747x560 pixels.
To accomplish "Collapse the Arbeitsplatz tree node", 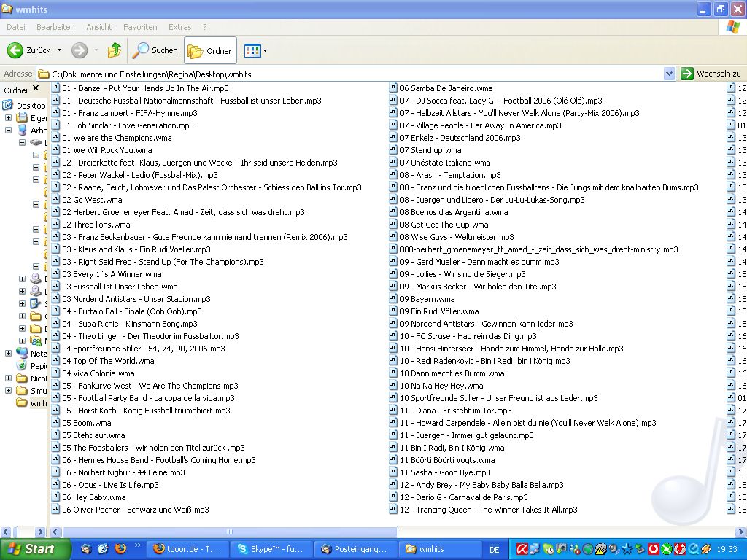I will click(x=9, y=131).
